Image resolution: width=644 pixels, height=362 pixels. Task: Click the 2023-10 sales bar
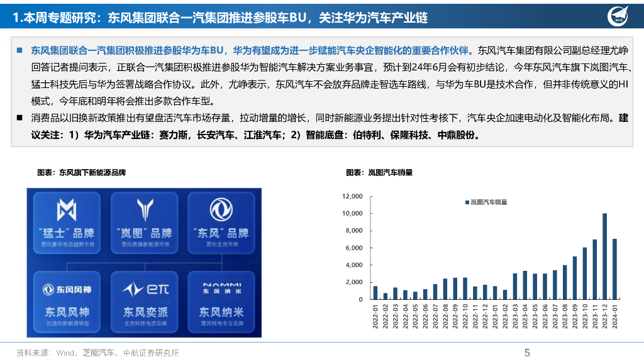(x=585, y=273)
